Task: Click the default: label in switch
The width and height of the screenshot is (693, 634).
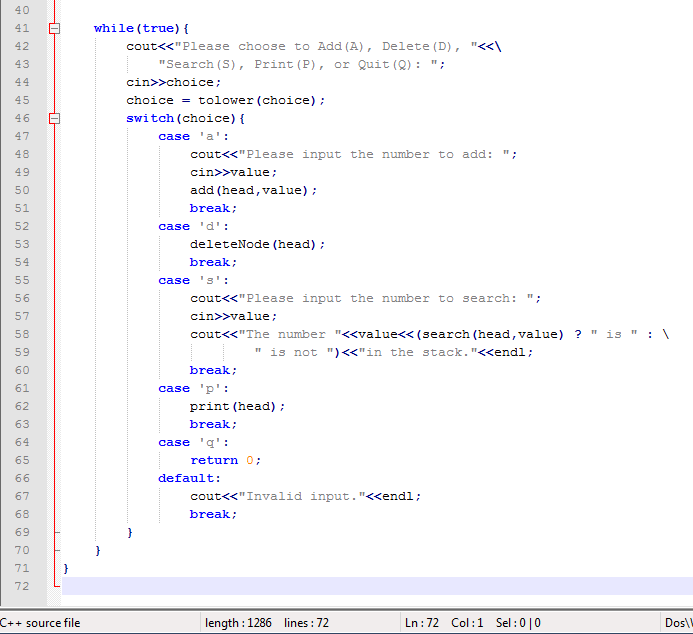Action: tap(187, 478)
